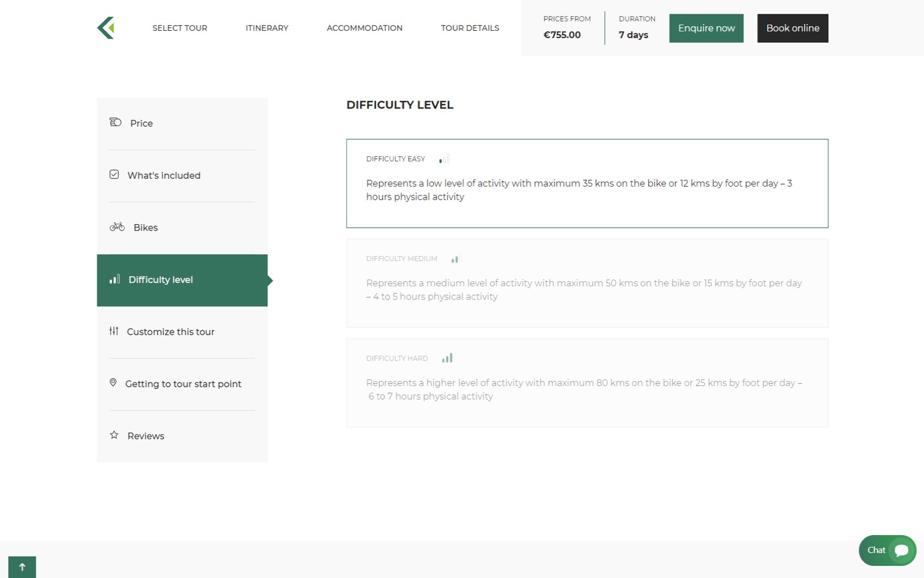Select the Difficulty Easy card
The image size is (924, 578).
pos(587,183)
